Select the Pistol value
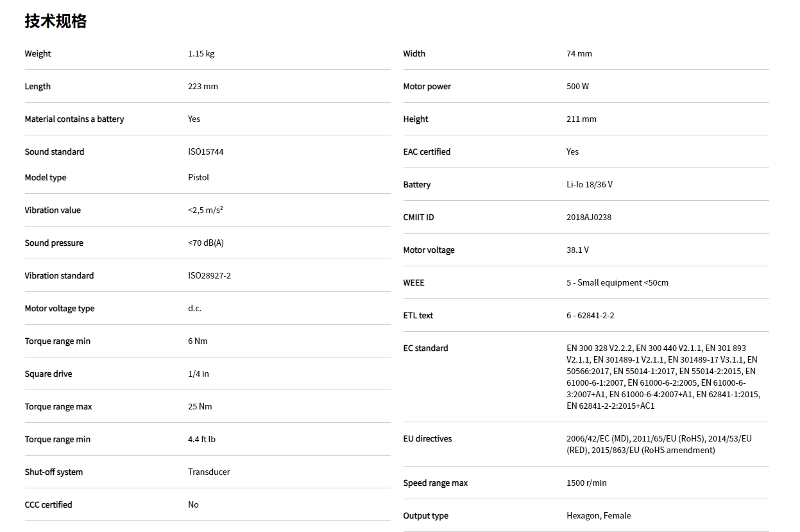 (198, 178)
